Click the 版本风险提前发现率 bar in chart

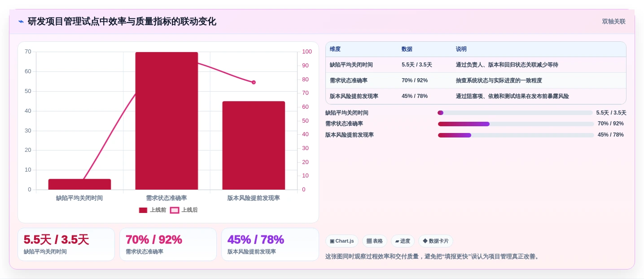click(254, 145)
